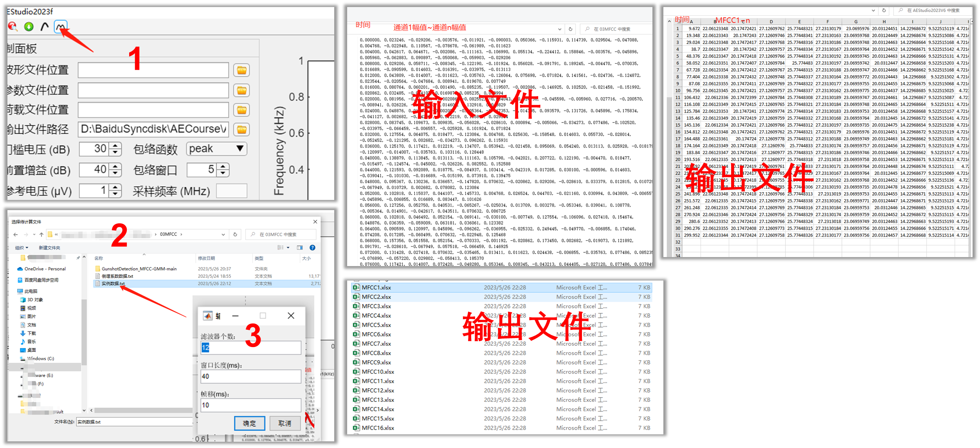This screenshot has height=448, width=980.
Task: Click the 取消 button in the filter dialog
Action: tap(285, 423)
